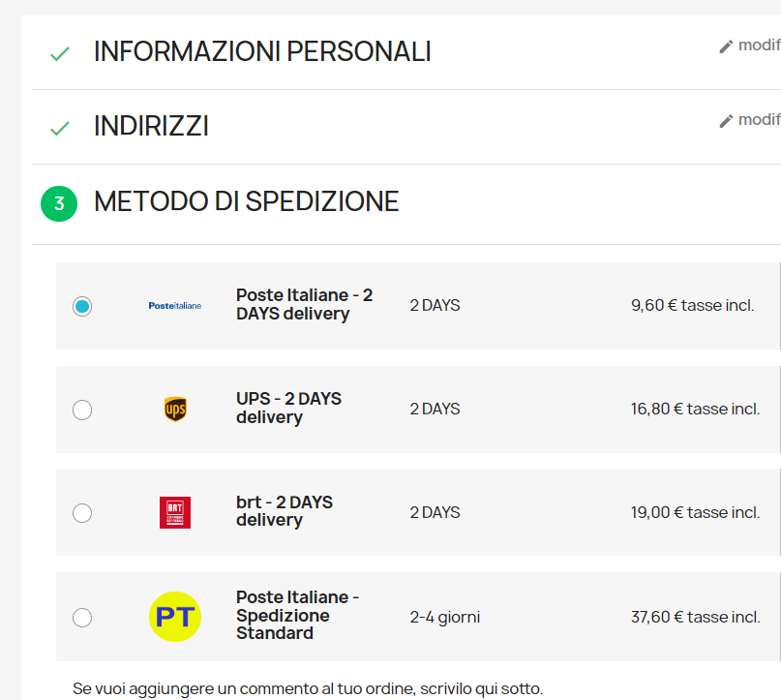The image size is (781, 700).
Task: Click the 37,60 € tasse incl. price
Action: tap(695, 617)
